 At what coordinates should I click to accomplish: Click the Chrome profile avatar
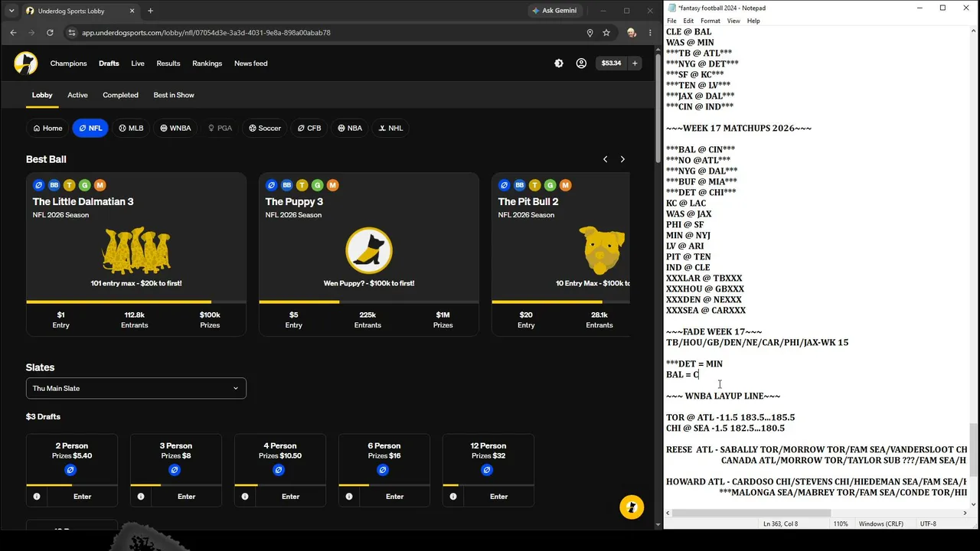click(x=632, y=33)
